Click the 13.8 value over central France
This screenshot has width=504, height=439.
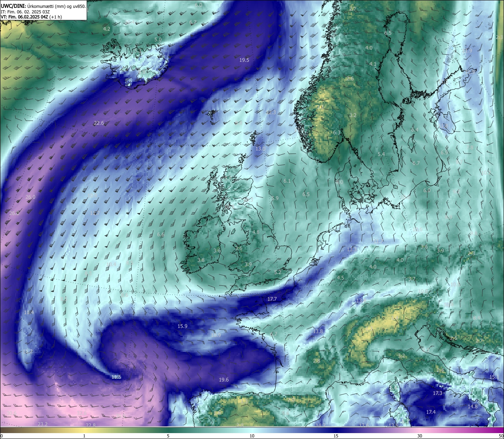point(318,331)
